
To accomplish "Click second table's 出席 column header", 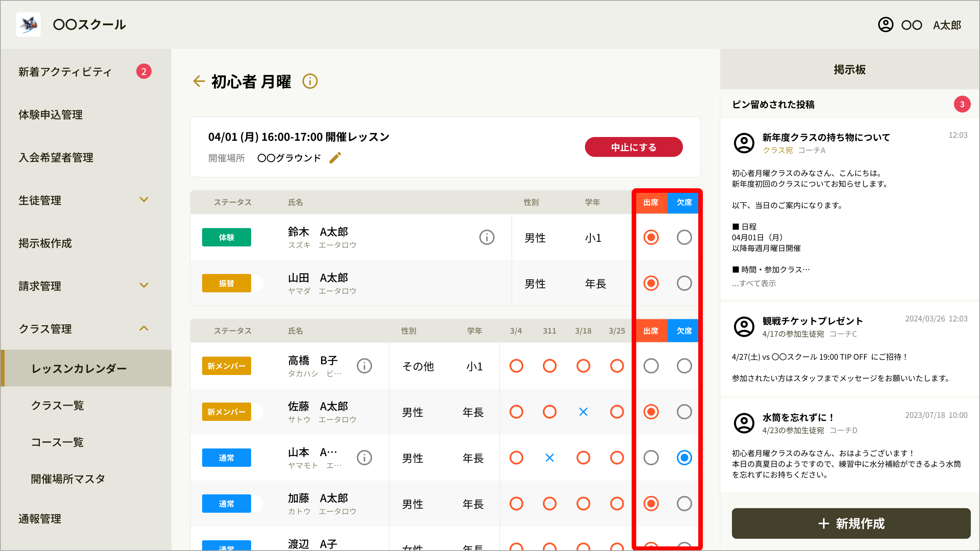I will [x=651, y=331].
